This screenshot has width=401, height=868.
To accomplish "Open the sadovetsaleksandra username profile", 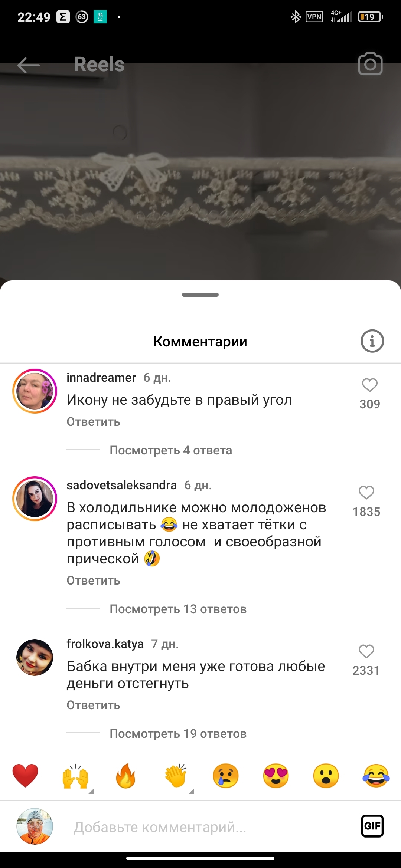I will pos(121,485).
